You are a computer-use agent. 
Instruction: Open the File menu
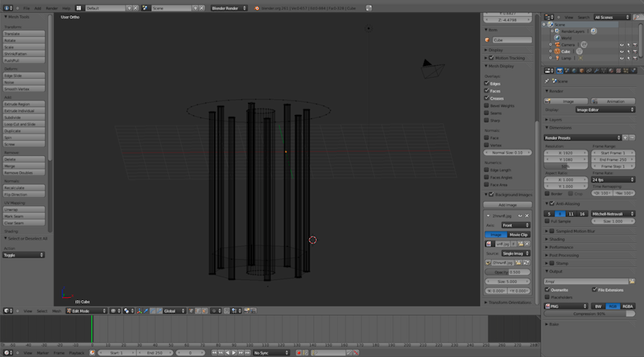coord(27,8)
